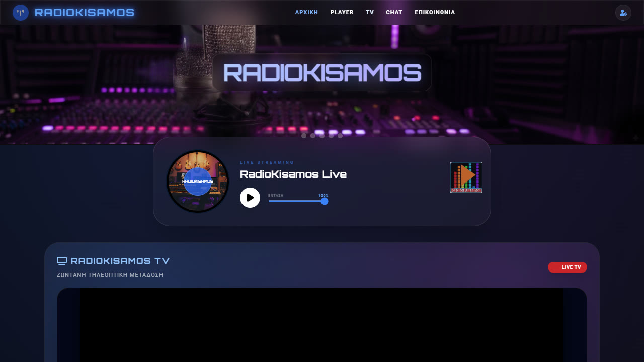Click the Radio Kisamos equalizer logo
Viewport: 644px width, 362px height.
466,177
